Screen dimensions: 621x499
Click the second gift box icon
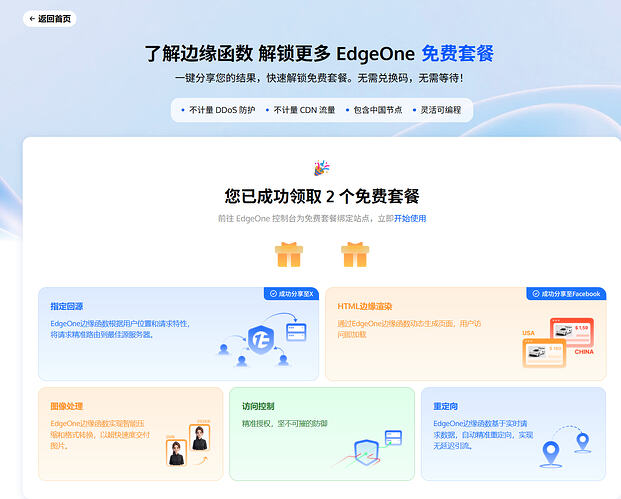[x=355, y=254]
